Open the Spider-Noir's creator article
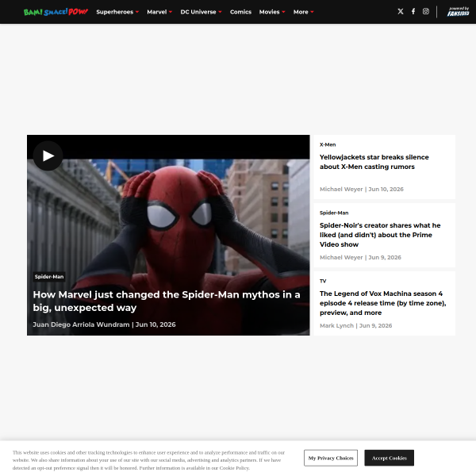The width and height of the screenshot is (476, 476). 380,235
